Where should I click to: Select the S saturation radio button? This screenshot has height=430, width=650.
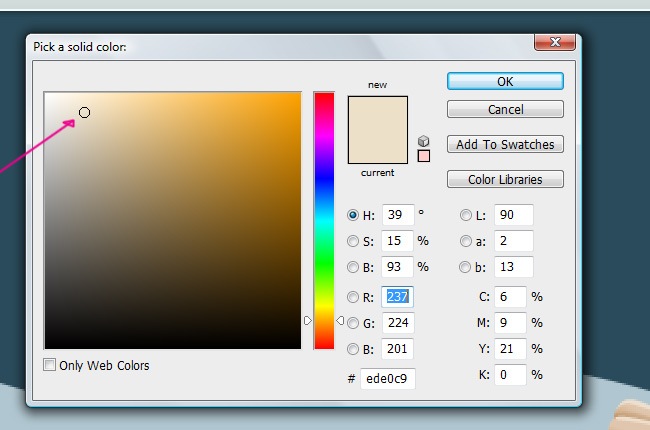[x=353, y=241]
